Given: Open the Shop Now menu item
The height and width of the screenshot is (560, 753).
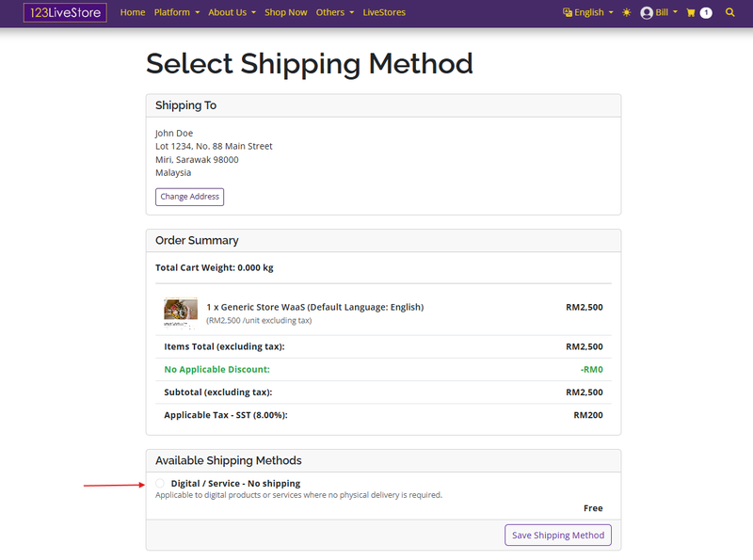Looking at the screenshot, I should [x=285, y=13].
